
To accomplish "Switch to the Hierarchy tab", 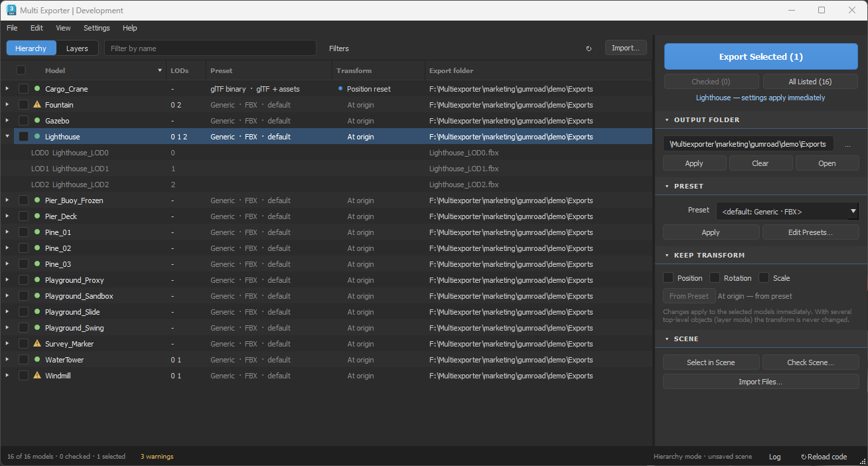I will [x=31, y=48].
